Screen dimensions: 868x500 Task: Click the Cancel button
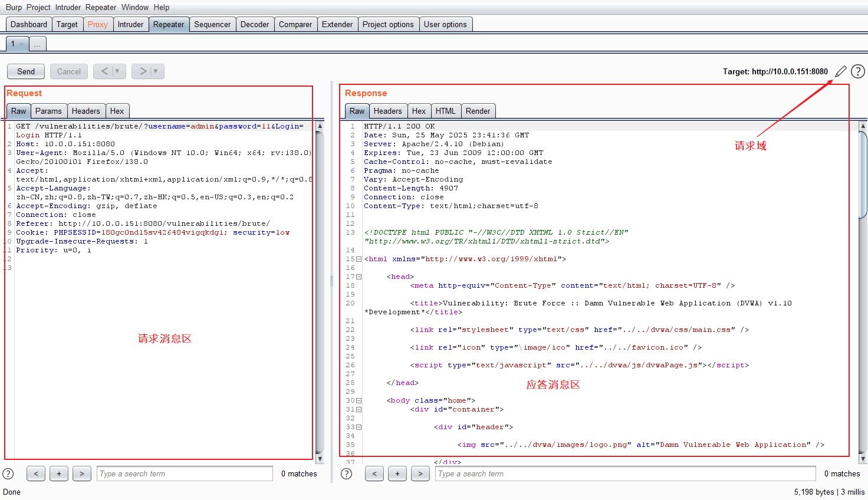click(69, 71)
